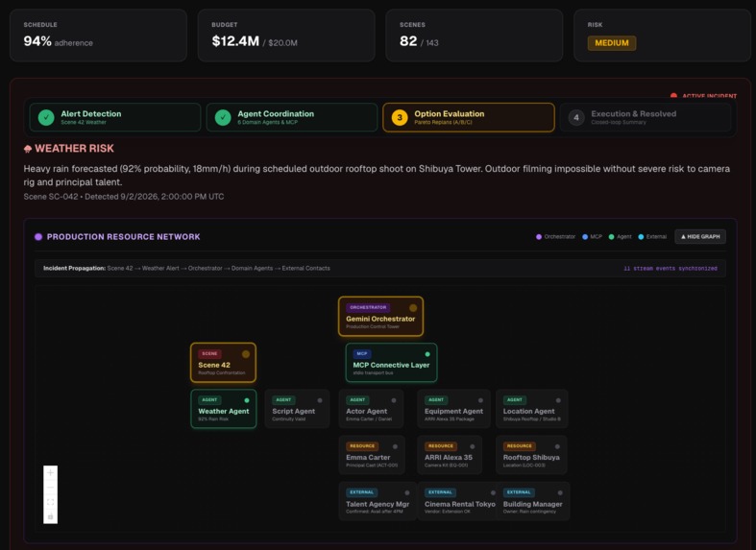756x550 pixels.
Task: Open the Alert Detection step
Action: pos(115,117)
